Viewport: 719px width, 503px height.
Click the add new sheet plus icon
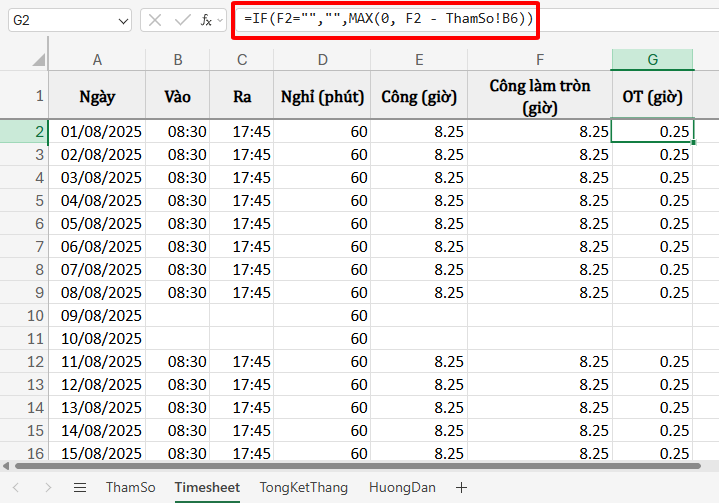tap(461, 487)
